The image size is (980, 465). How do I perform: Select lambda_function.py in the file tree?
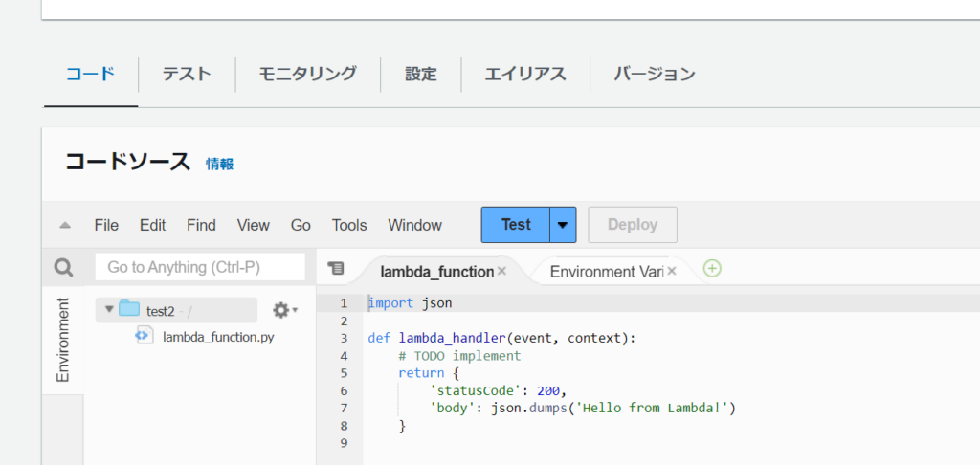218,337
